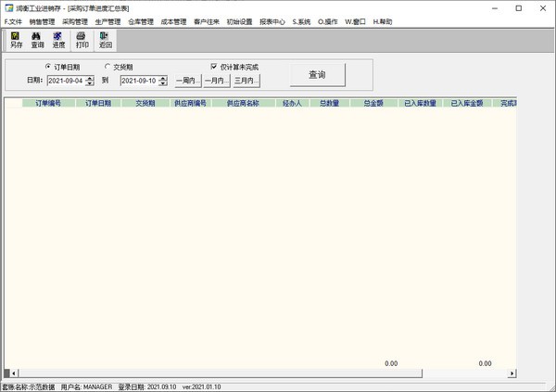Click the 返回 (Return) toolbar icon

pyautogui.click(x=105, y=39)
